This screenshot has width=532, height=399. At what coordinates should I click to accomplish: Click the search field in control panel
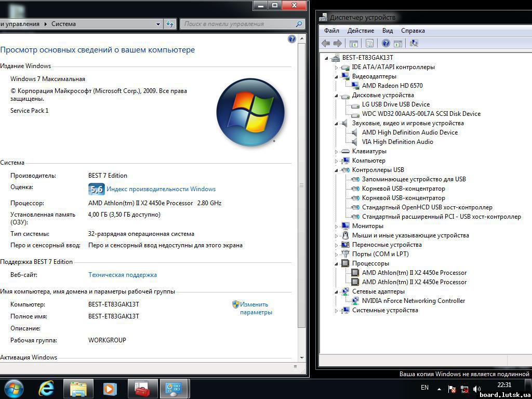[238, 24]
